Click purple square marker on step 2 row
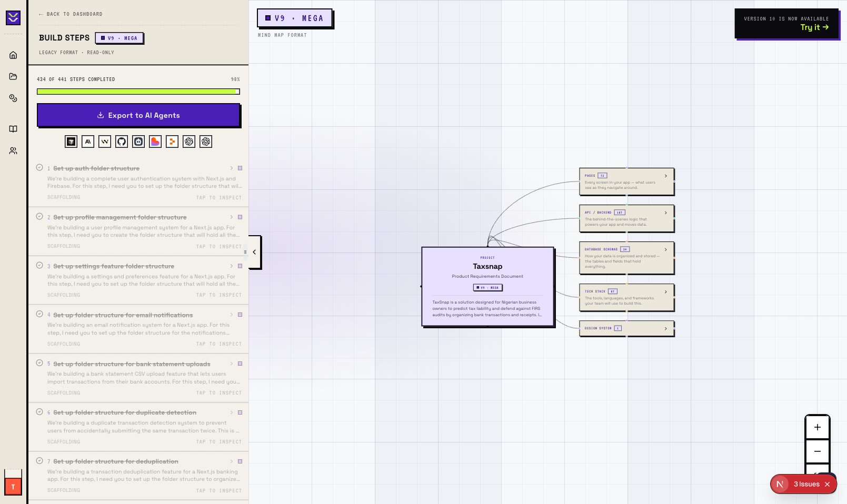Viewport: 847px width, 504px height. (240, 217)
